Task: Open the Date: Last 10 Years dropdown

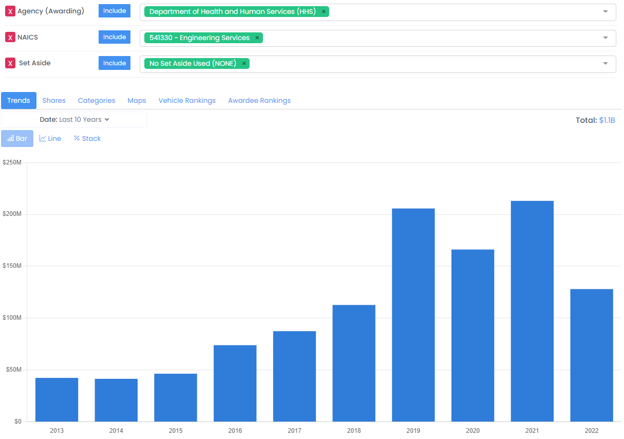Action: tap(74, 119)
